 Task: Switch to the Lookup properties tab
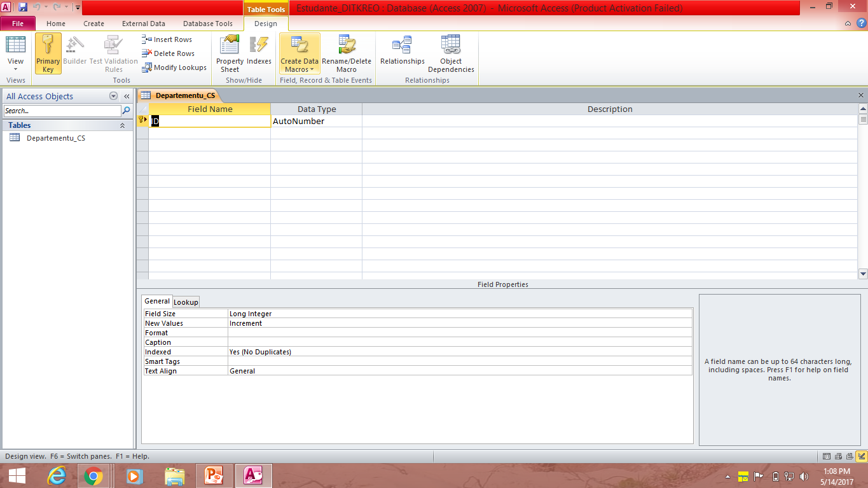[x=186, y=302]
